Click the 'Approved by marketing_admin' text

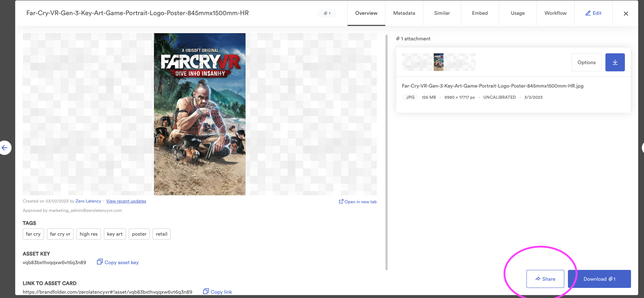(72, 210)
